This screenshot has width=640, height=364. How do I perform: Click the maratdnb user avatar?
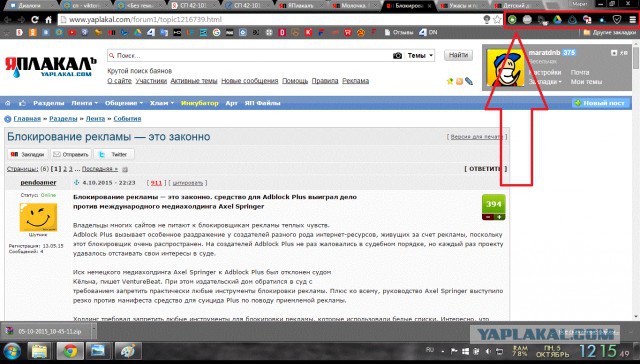(505, 68)
